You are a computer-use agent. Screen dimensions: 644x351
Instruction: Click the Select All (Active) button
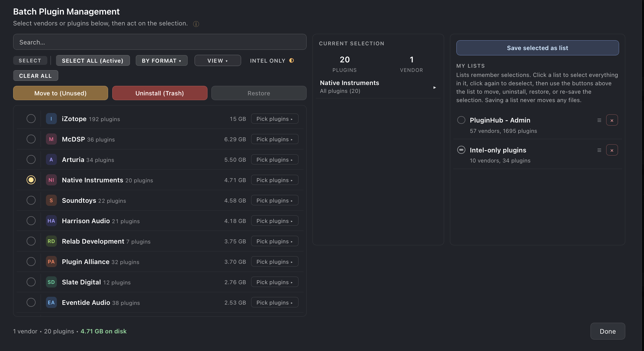click(x=93, y=60)
